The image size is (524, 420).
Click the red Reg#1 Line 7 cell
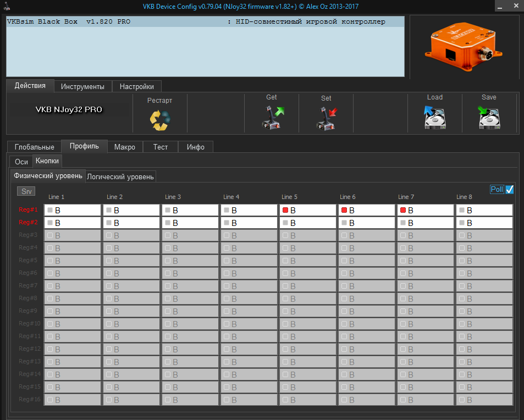426,210
